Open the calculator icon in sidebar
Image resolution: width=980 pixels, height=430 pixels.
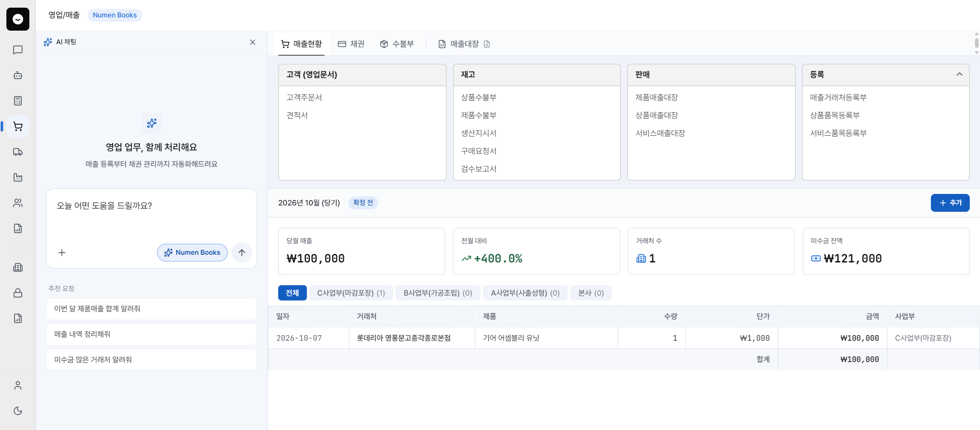[18, 101]
